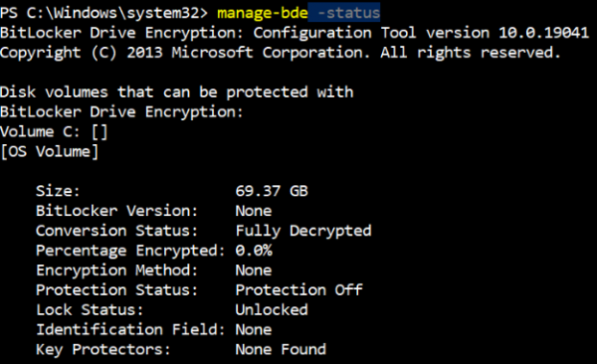Click the [OS Volume] label
The height and width of the screenshot is (364, 597).
coord(49,151)
